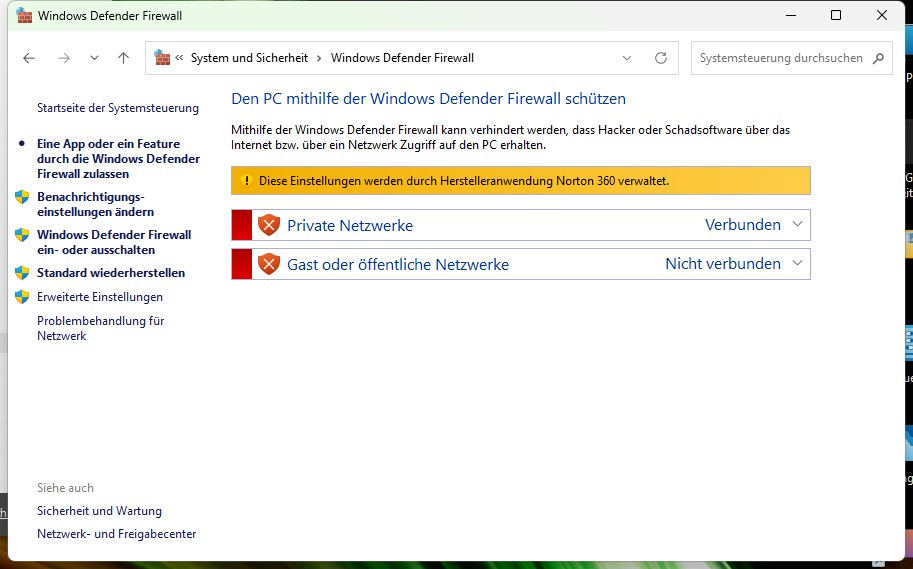This screenshot has width=913, height=569.
Task: Refresh the Control Panel page
Action: [x=660, y=58]
